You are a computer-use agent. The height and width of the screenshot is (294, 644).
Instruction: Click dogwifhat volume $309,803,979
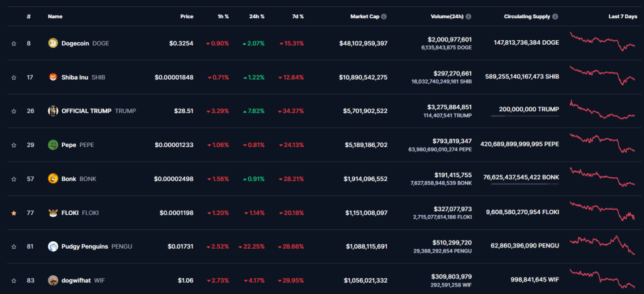click(452, 277)
